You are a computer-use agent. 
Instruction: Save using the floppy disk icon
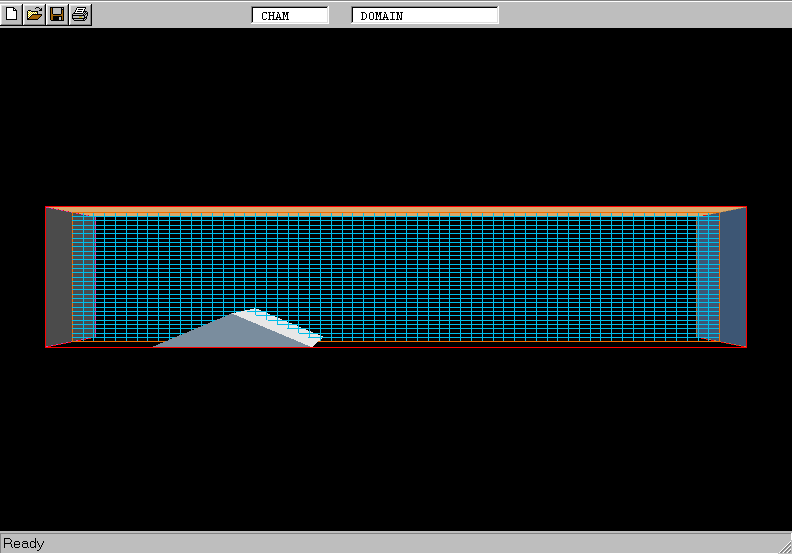pyautogui.click(x=57, y=14)
